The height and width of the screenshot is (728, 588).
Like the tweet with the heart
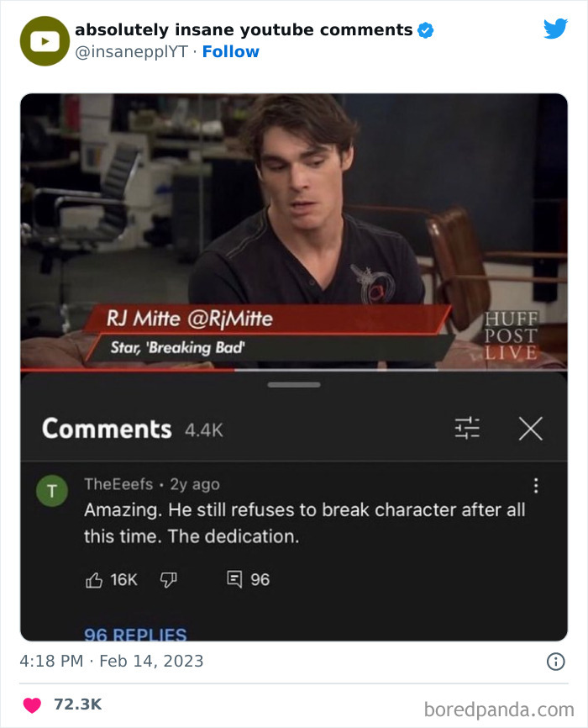click(32, 704)
